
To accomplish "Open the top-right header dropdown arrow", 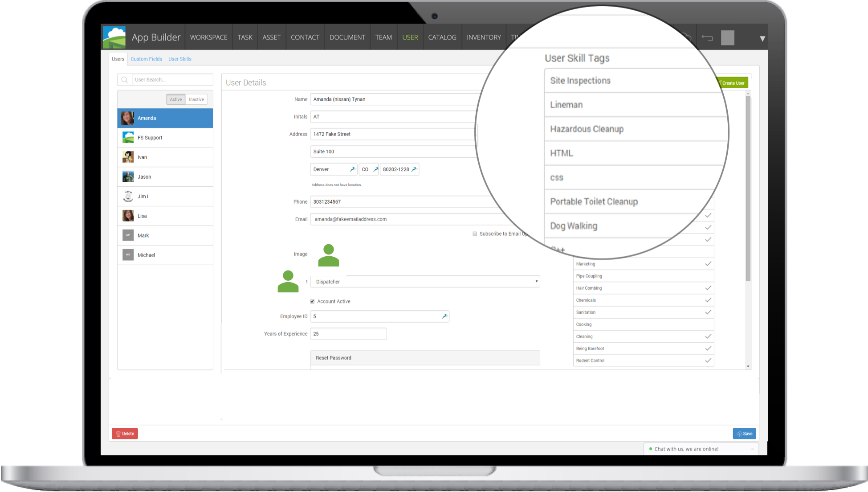I will tap(762, 39).
